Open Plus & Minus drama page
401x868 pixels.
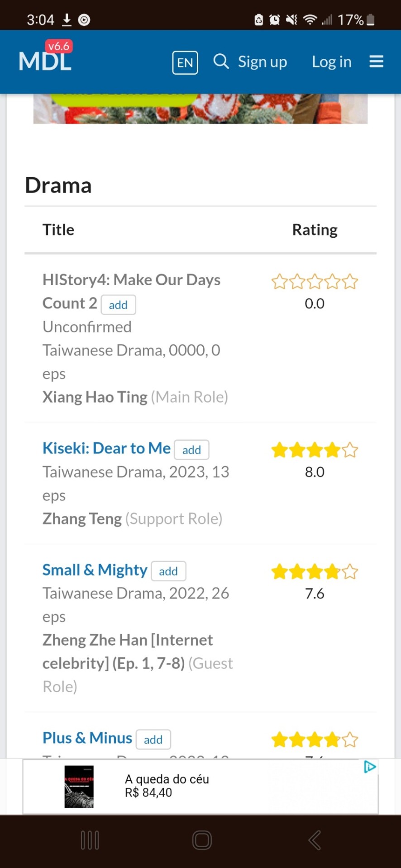[87, 738]
